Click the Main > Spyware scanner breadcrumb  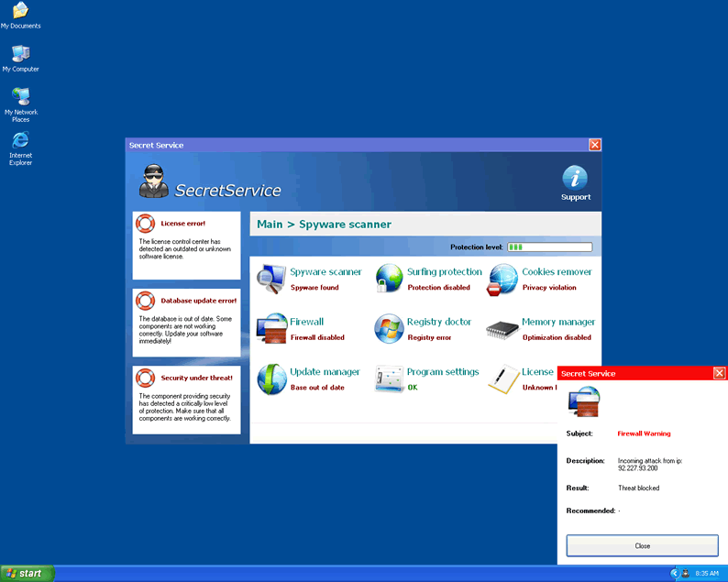324,225
